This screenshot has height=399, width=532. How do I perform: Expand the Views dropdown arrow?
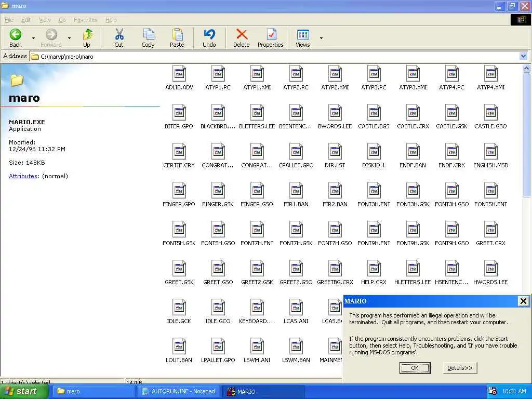click(321, 38)
